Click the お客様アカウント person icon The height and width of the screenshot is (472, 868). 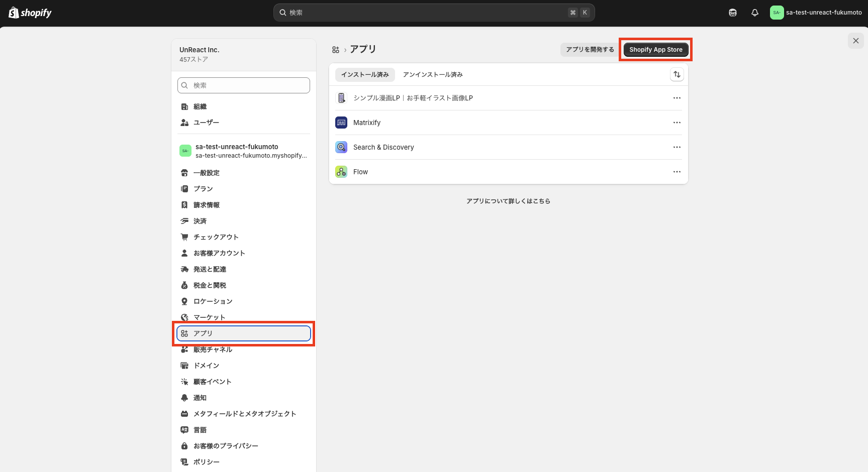[x=184, y=253]
